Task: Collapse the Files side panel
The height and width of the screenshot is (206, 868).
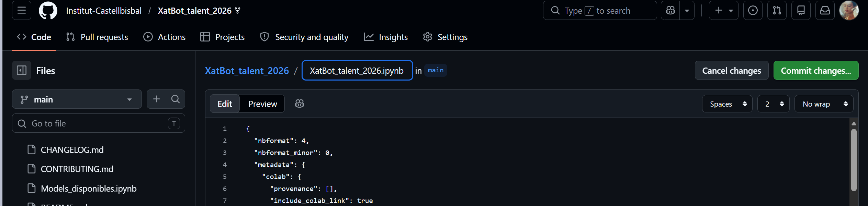Action: 22,70
